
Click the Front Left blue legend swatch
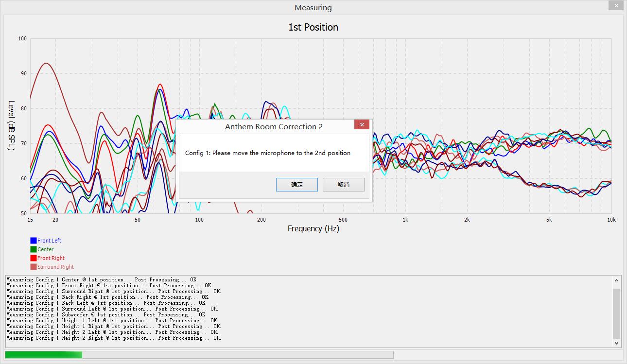tap(34, 241)
